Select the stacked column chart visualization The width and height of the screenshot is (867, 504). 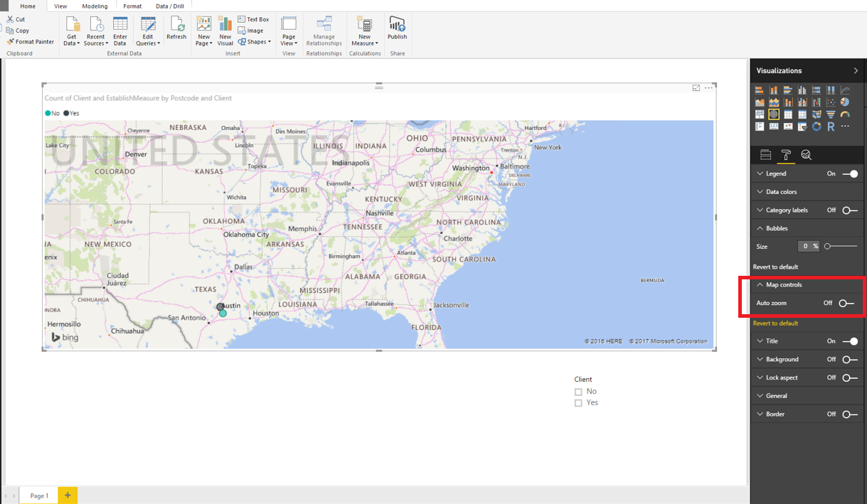774,90
